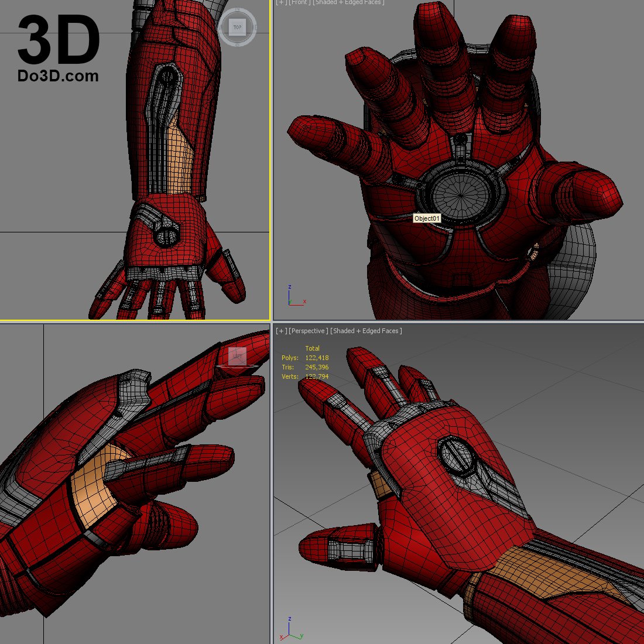The width and height of the screenshot is (644, 644).
Task: Click the axis tripod in the Front viewport
Action: click(x=297, y=296)
